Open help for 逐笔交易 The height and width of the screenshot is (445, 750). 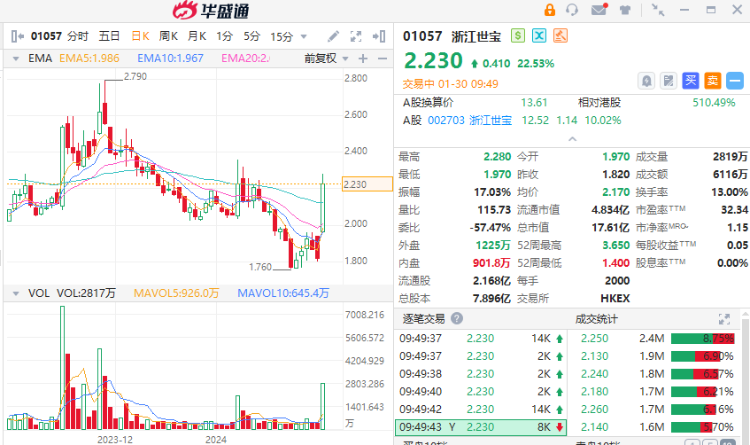pyautogui.click(x=457, y=318)
